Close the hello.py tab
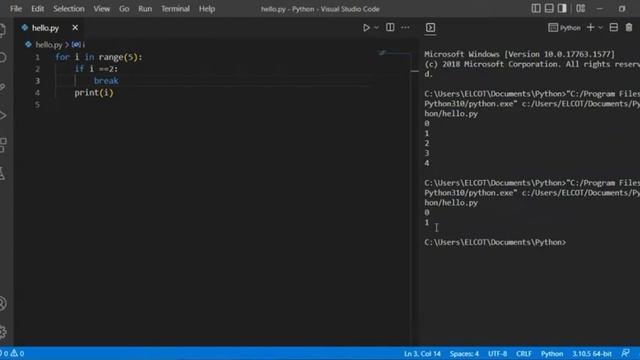This screenshot has width=640, height=360. (75, 28)
